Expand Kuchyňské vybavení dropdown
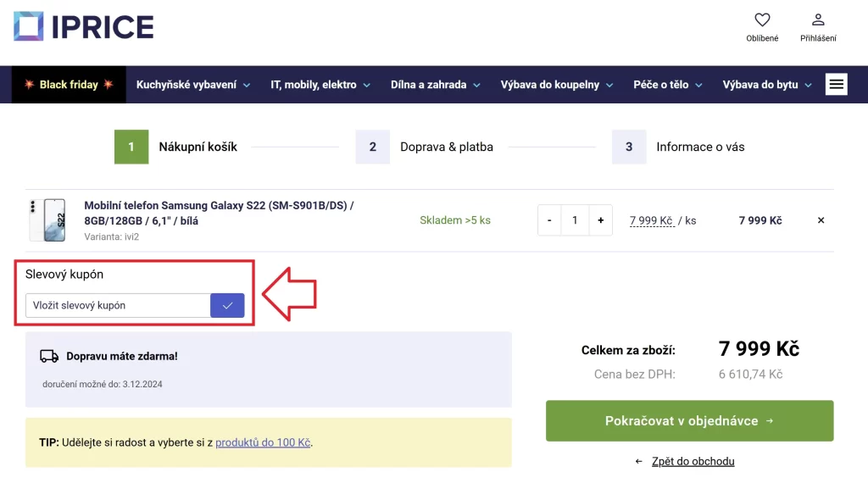 click(x=193, y=85)
